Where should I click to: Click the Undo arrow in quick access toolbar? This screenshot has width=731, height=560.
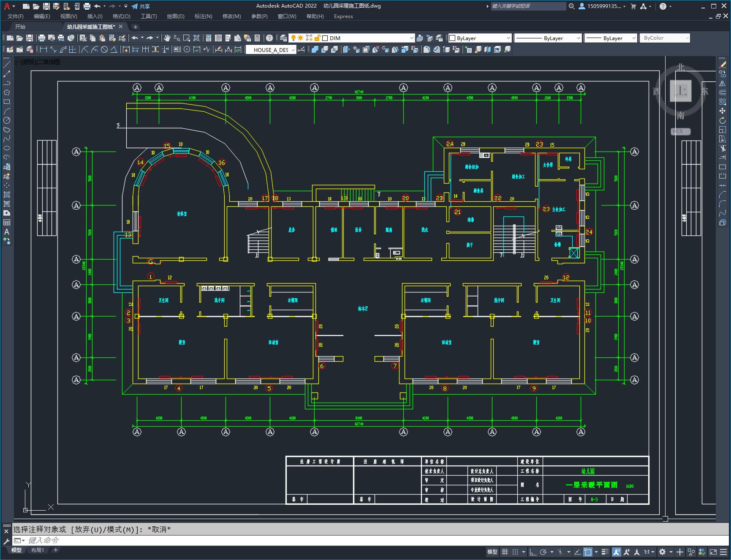tap(97, 6)
